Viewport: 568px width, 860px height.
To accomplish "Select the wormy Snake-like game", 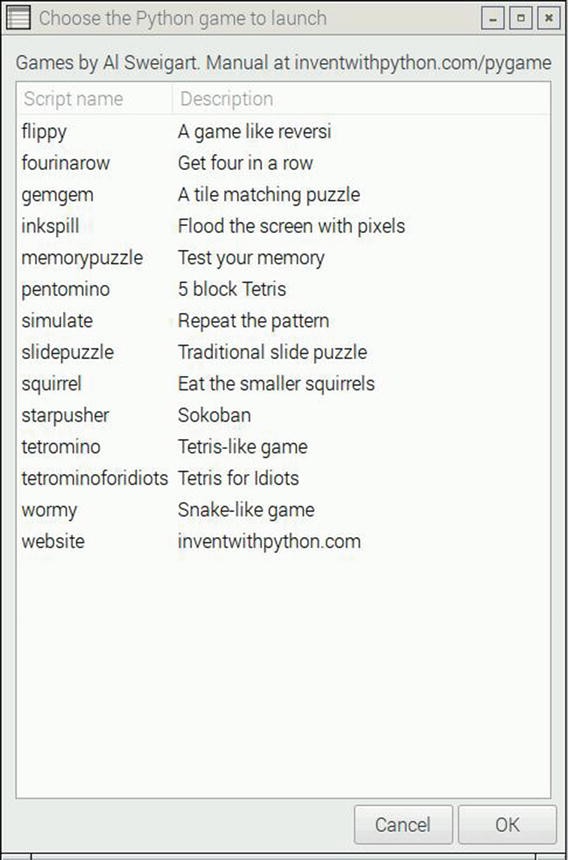I will 283,510.
